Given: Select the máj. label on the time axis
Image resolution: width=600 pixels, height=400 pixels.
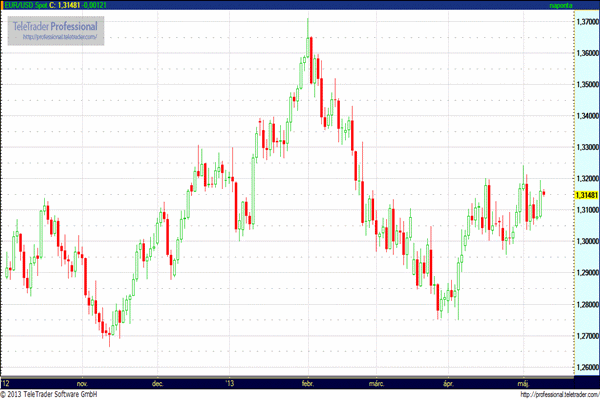Looking at the screenshot, I should (x=523, y=383).
